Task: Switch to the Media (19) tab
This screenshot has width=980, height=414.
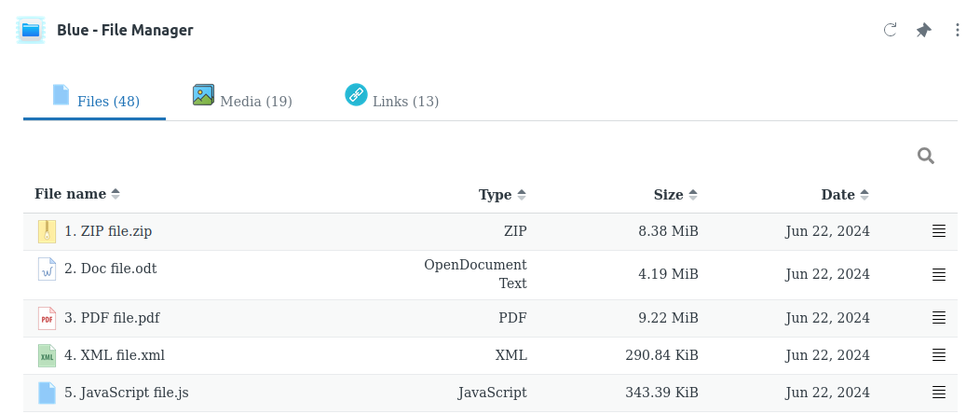Action: (242, 100)
